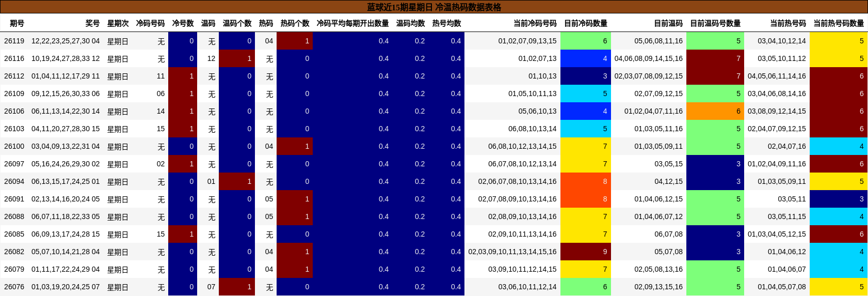Select the 星期次 column header
Viewport: 868px width, 296px height.
(x=118, y=23)
